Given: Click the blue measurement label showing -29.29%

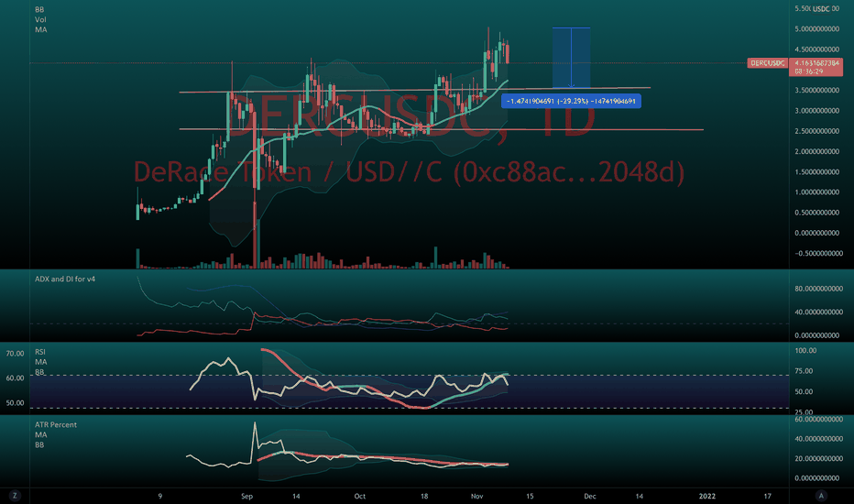Looking at the screenshot, I should point(571,101).
